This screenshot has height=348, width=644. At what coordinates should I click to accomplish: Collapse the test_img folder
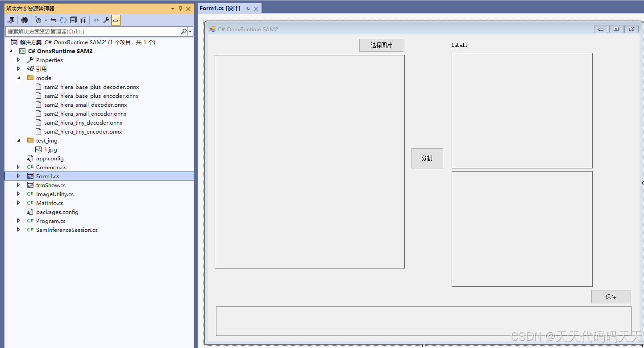click(x=19, y=141)
